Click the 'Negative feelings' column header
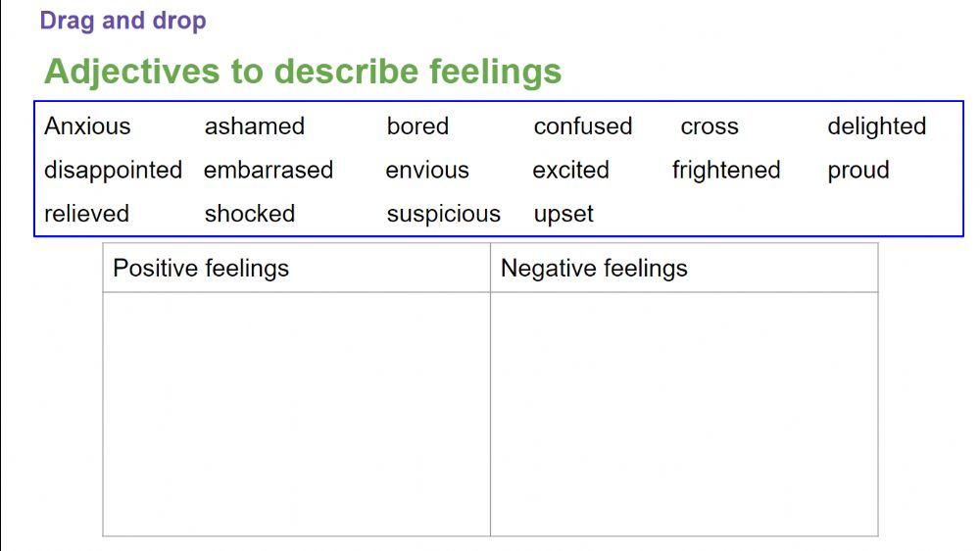This screenshot has height=551, width=980. (x=594, y=268)
